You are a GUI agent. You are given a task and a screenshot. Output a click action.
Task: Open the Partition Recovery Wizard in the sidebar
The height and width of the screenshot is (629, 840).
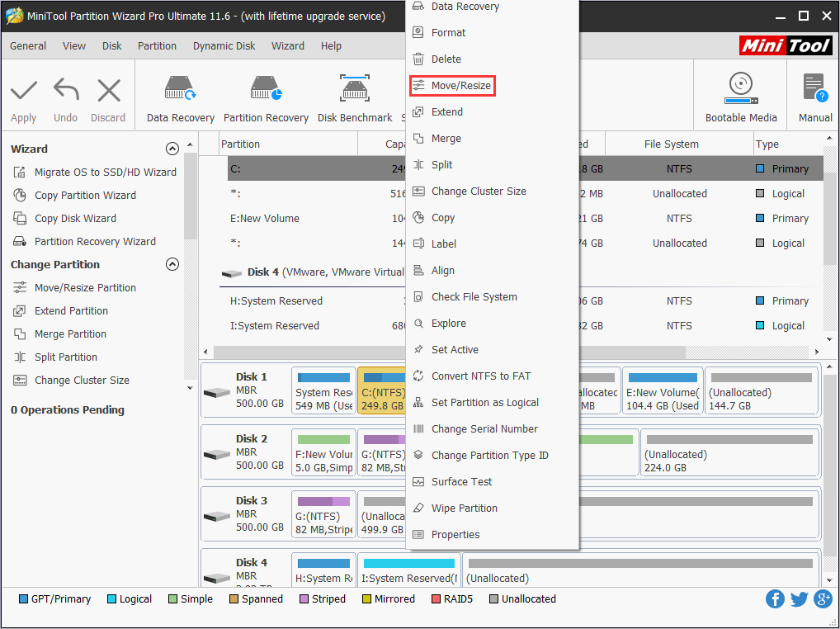click(84, 241)
